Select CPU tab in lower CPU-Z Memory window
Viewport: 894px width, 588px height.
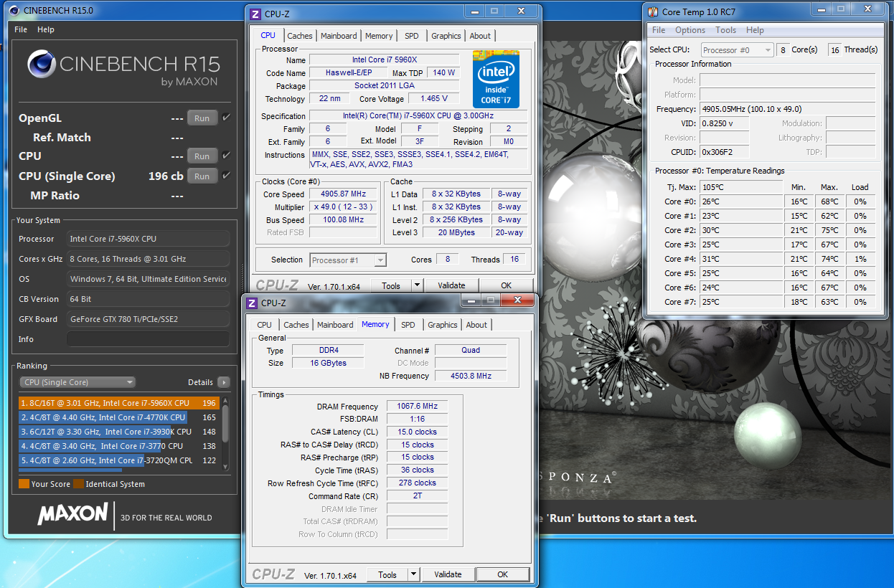[265, 325]
